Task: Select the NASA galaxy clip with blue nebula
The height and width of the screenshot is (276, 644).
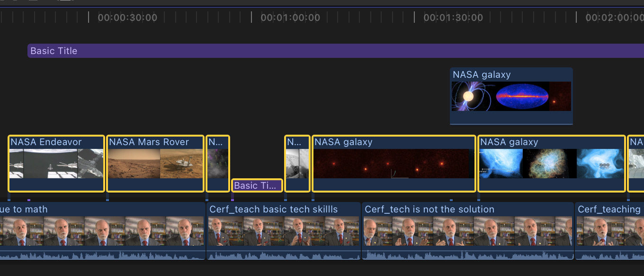Action: point(552,164)
